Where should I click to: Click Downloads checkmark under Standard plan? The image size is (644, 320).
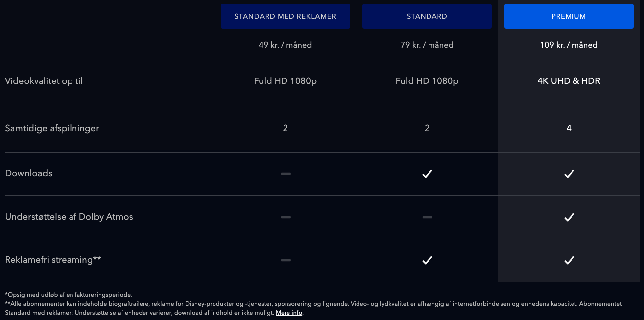(427, 174)
